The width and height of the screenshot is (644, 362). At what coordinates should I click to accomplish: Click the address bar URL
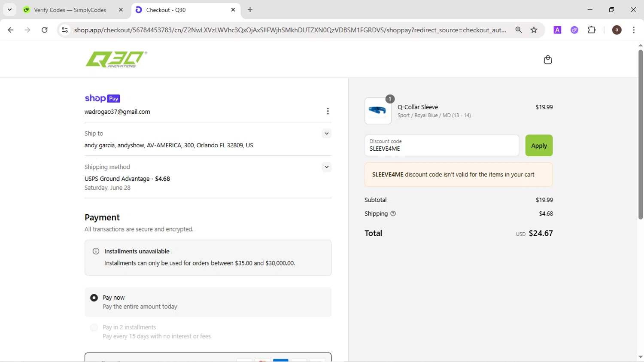[290, 30]
